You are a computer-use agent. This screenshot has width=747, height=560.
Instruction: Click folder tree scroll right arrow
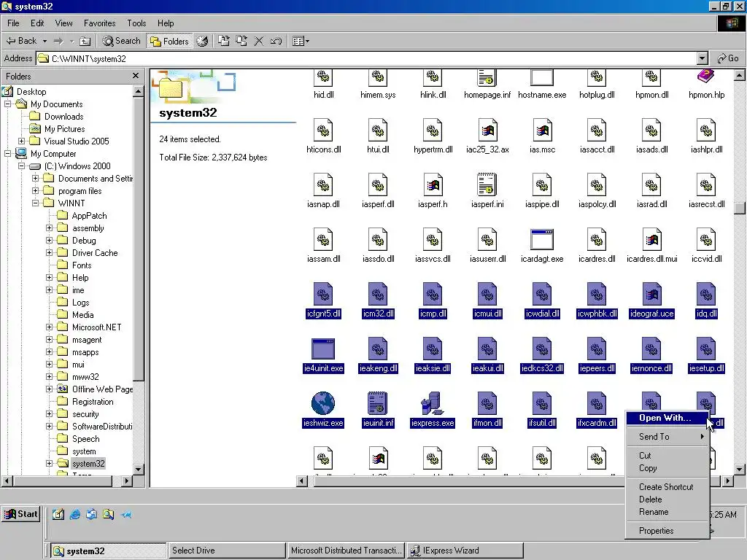click(x=126, y=481)
